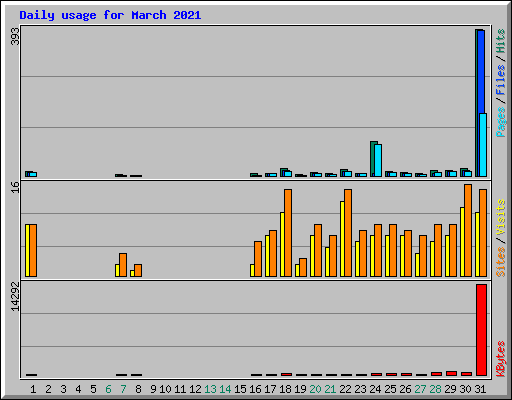Click the orange Visits bar for day 8
Image resolution: width=512 pixels, height=400 pixels.
coord(138,270)
